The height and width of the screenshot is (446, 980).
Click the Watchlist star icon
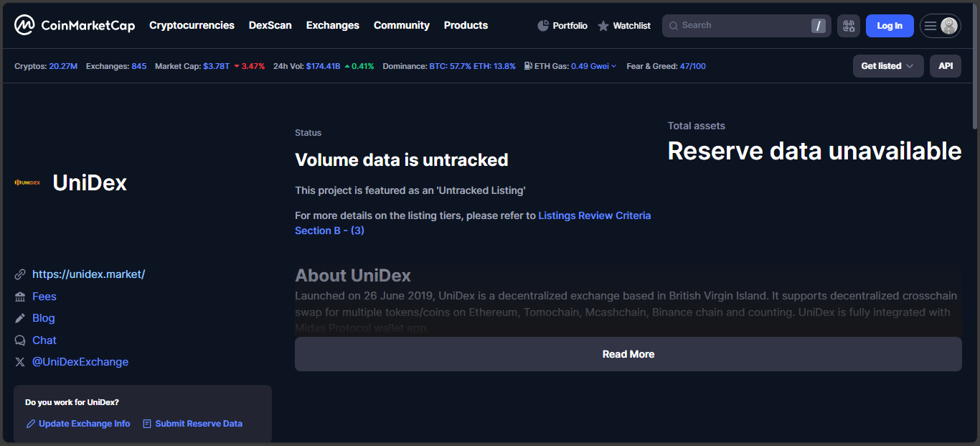coord(603,26)
